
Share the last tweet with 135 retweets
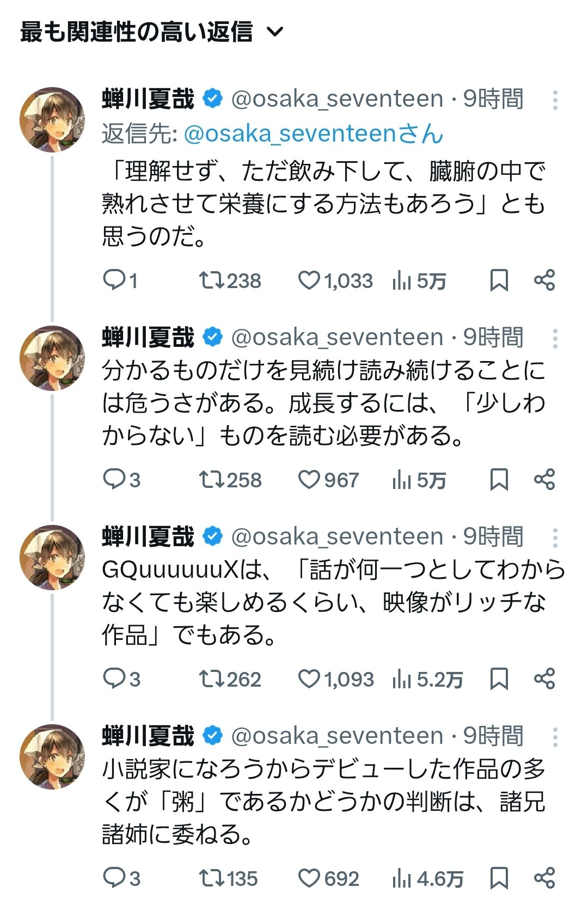coord(544,878)
